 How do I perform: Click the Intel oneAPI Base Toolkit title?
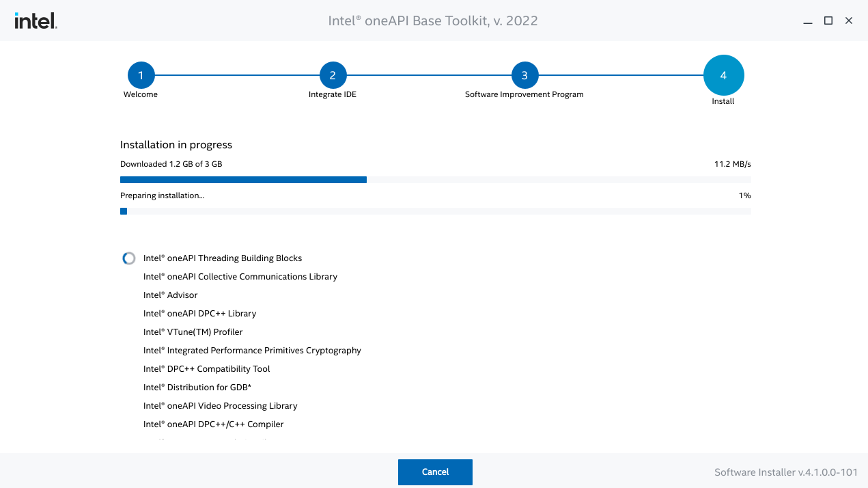[x=433, y=21]
